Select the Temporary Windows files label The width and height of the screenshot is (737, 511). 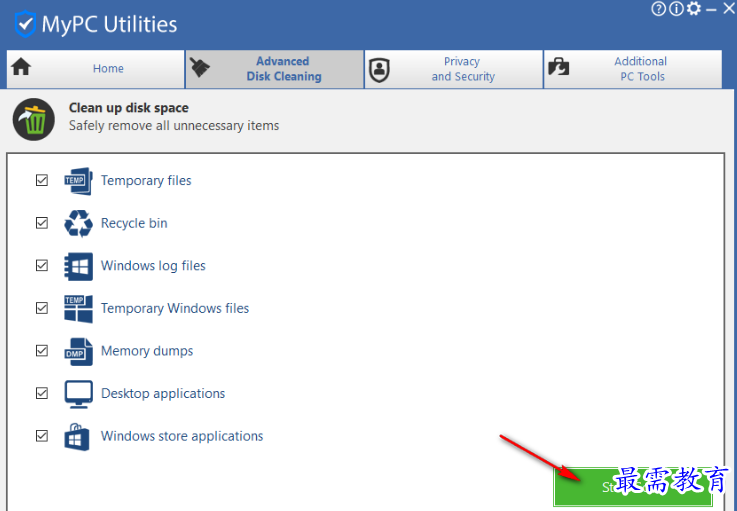[x=175, y=308]
